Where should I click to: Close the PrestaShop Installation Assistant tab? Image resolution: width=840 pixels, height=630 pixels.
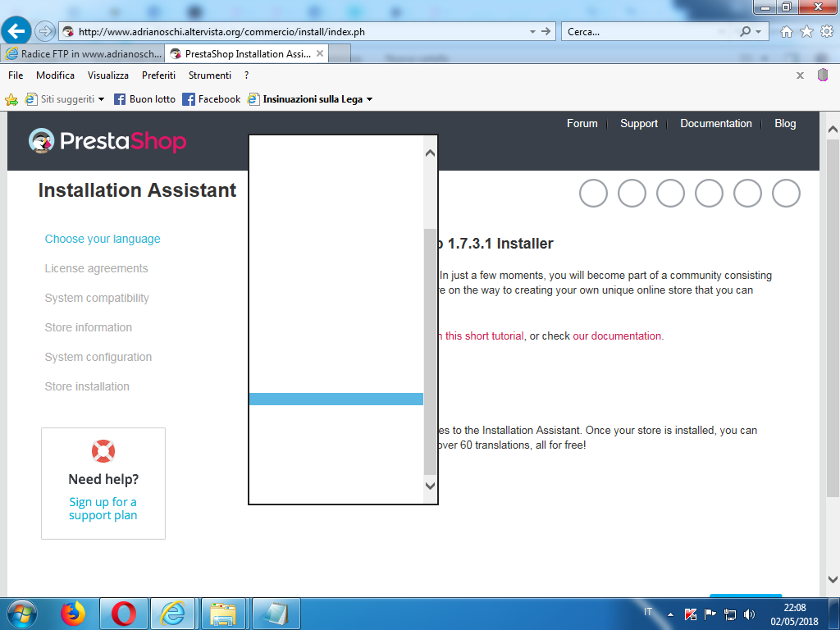pos(320,53)
